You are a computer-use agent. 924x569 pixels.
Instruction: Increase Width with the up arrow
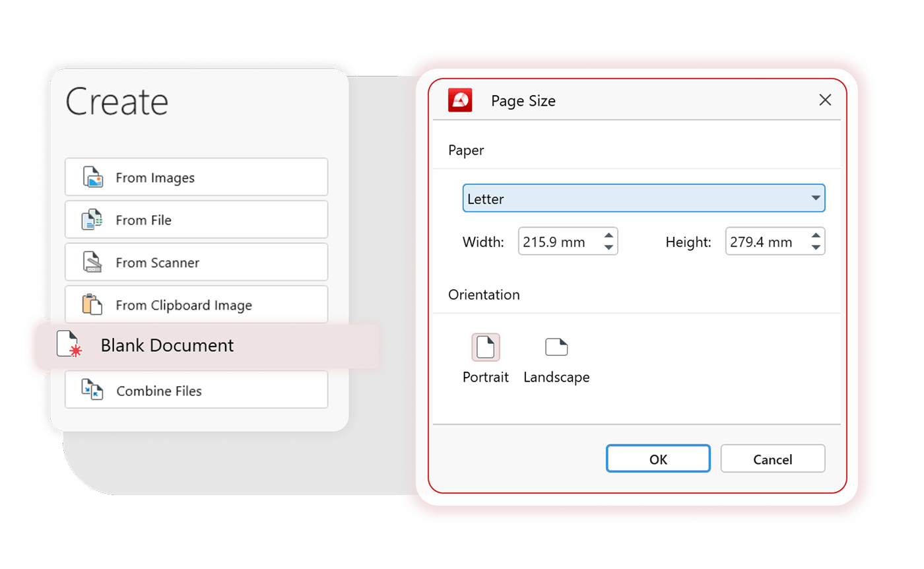[x=609, y=236]
